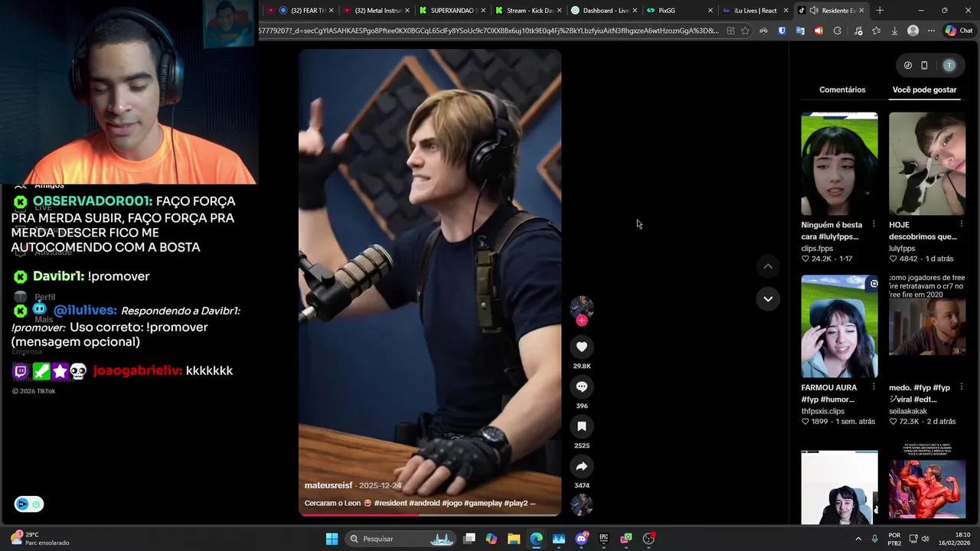Like the video with the heart icon
Screen dimensions: 980x551
pyautogui.click(x=582, y=347)
